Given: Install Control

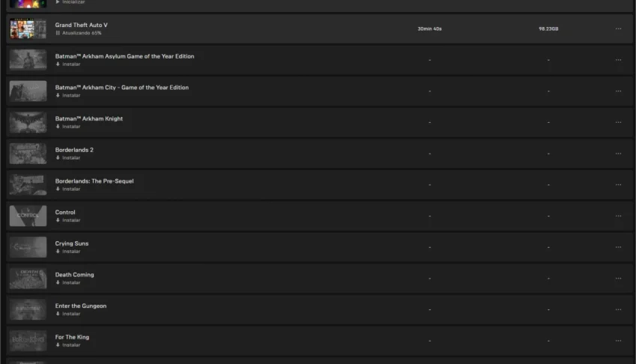Looking at the screenshot, I should (x=67, y=220).
